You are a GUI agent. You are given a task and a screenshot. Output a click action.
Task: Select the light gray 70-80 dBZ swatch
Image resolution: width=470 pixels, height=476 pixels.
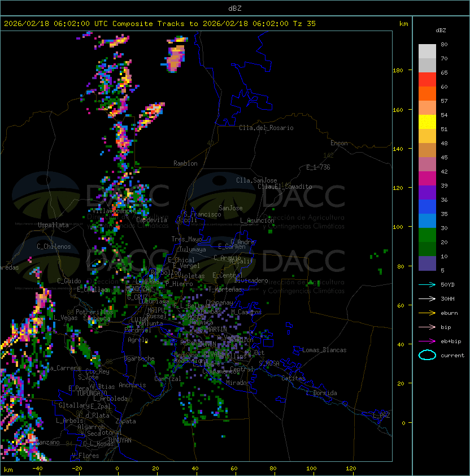pyautogui.click(x=427, y=51)
